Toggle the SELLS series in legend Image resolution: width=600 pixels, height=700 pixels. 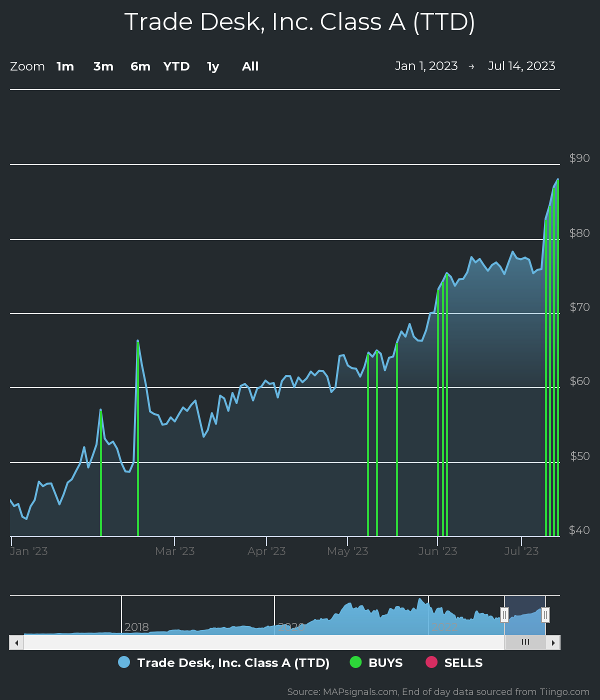coord(463,663)
